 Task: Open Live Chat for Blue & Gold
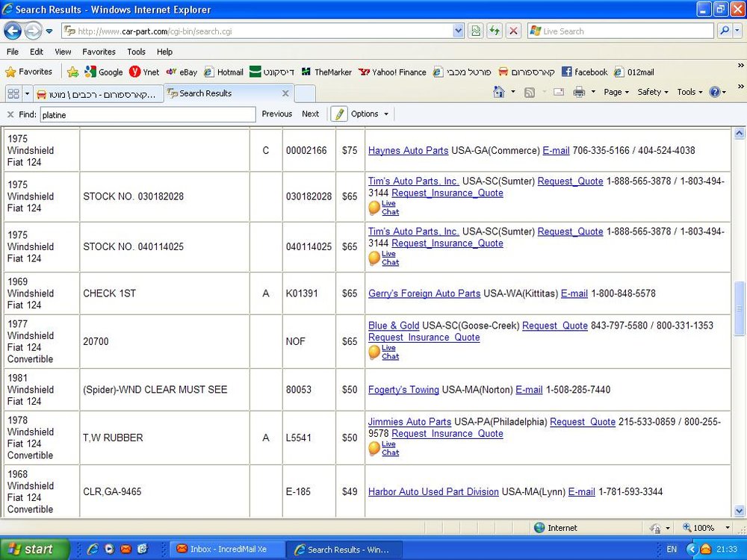coord(384,352)
